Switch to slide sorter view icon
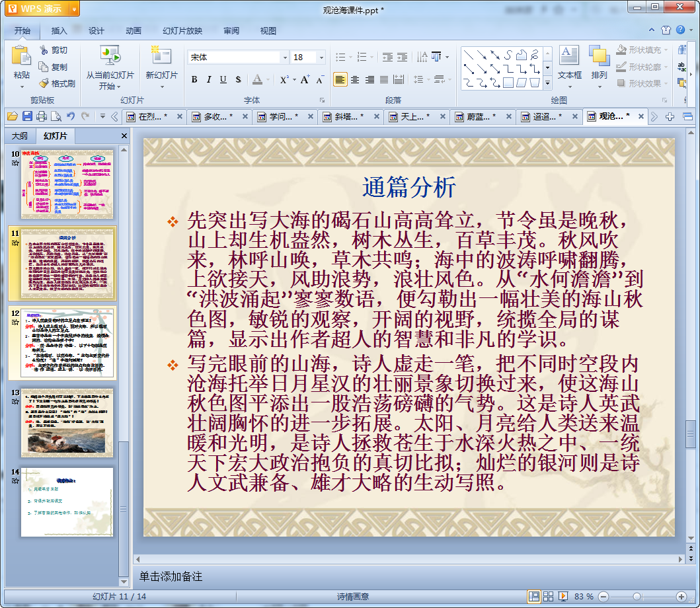The height and width of the screenshot is (608, 700). 548,596
